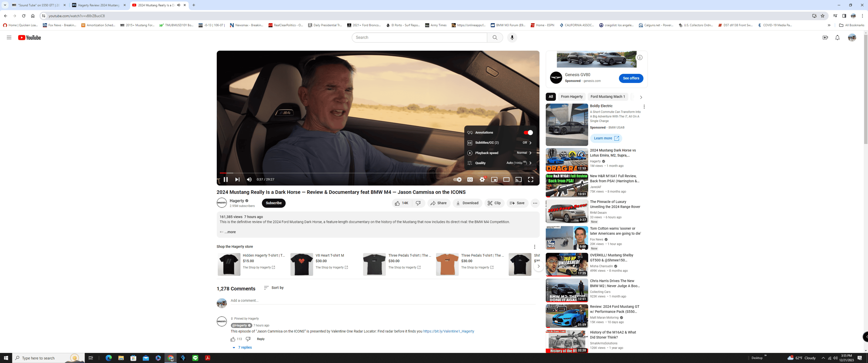The width and height of the screenshot is (868, 363).
Task: Go to YouTube home via logo
Action: coord(29,38)
